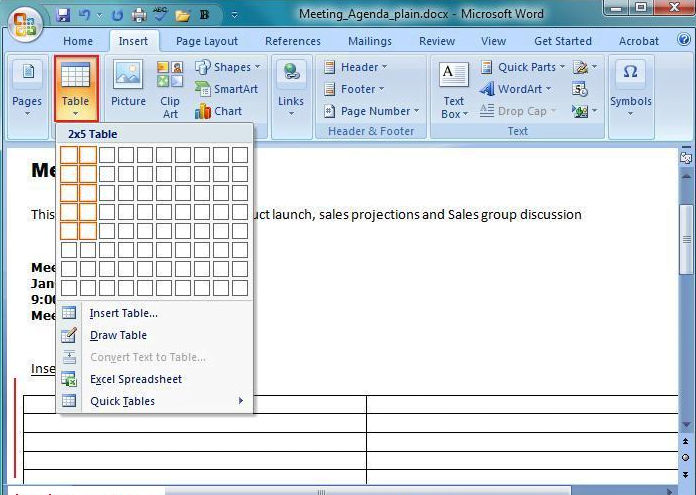This screenshot has height=495, width=696.
Task: Open Customize Quick Access Toolbar dropdown
Action: (234, 16)
